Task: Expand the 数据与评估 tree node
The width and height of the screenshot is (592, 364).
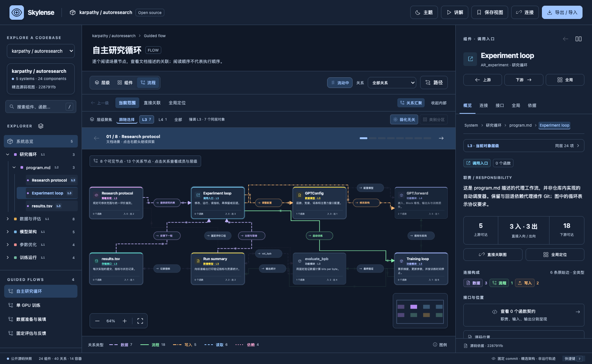Action: 8,219
